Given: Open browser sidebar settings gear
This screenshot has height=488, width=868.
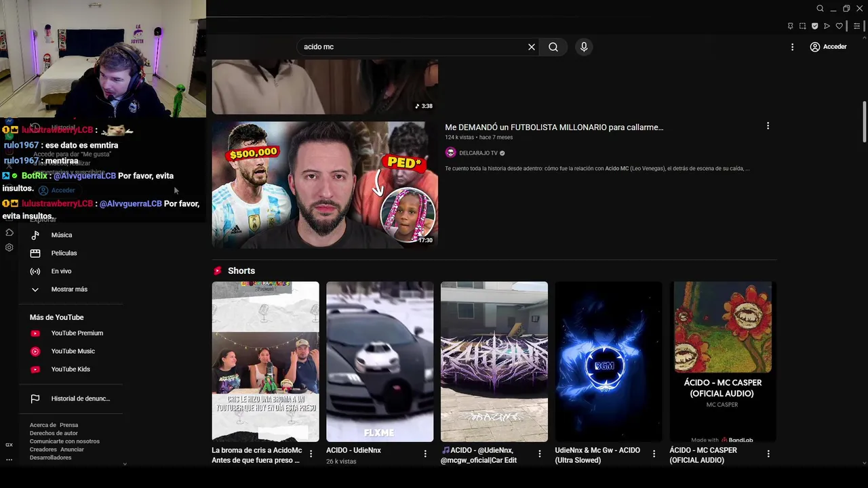Looking at the screenshot, I should point(9,247).
